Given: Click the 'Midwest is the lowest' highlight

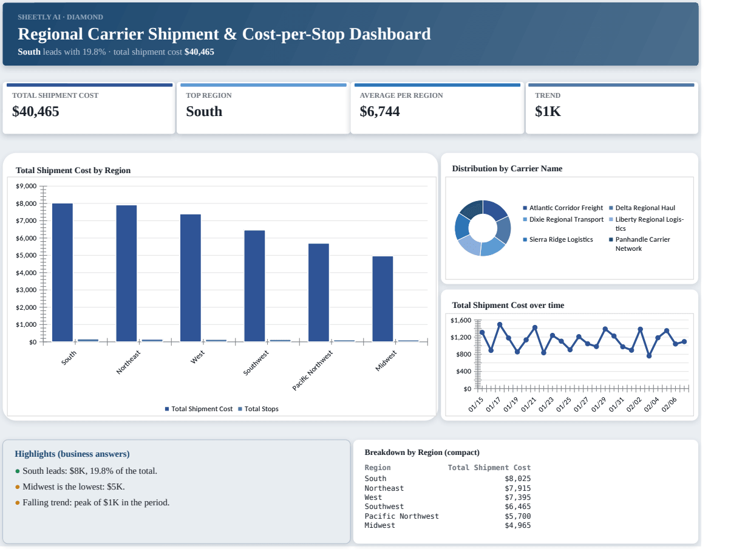Looking at the screenshot, I should [x=70, y=487].
